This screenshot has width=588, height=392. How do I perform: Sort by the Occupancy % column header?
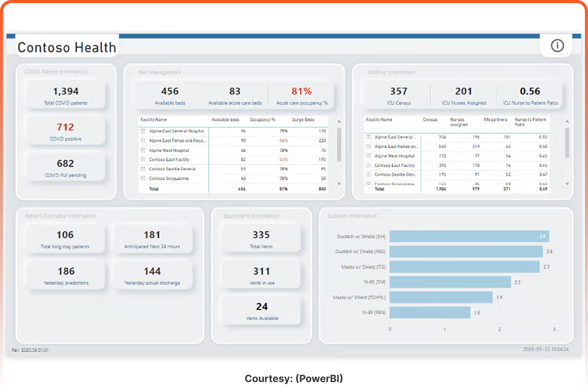coord(262,119)
